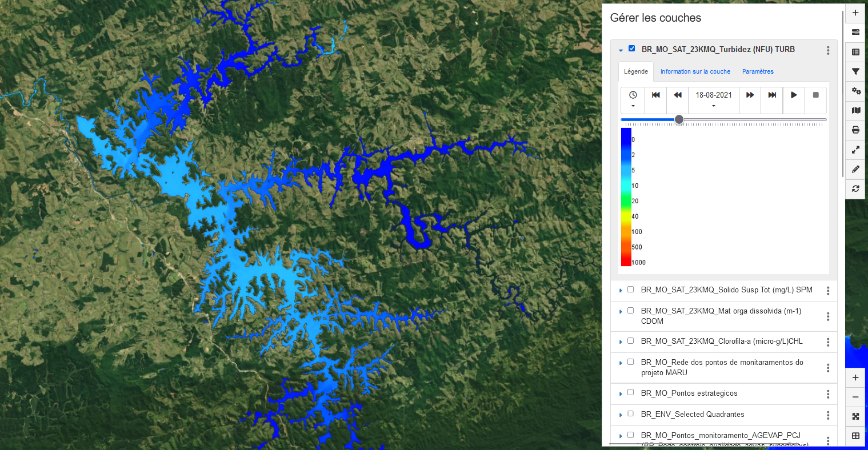Open options menu for Turbidez layer
Image resolution: width=868 pixels, height=450 pixels.
click(x=828, y=50)
